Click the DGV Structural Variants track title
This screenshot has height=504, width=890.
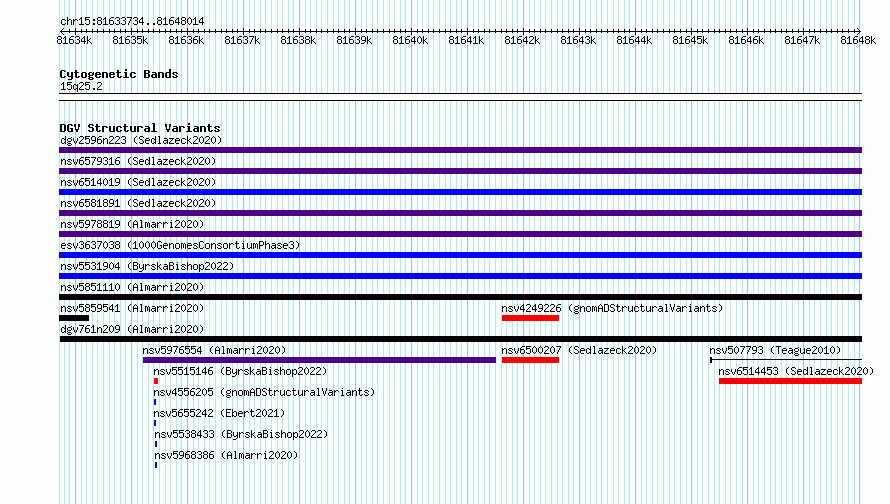[140, 128]
